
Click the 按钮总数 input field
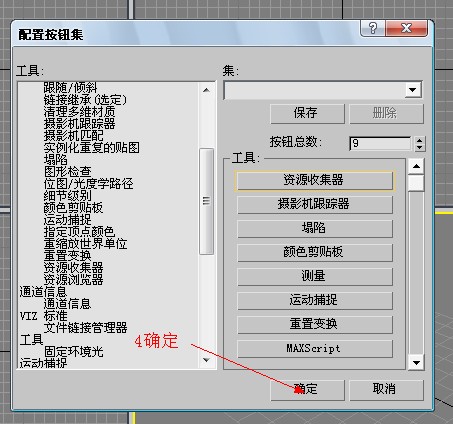(380, 144)
